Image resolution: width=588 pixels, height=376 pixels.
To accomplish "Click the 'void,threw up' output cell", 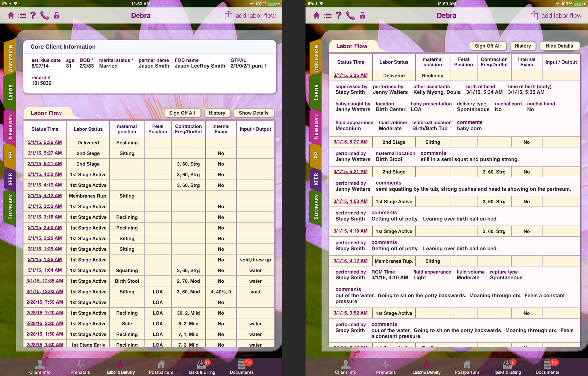I will [x=255, y=260].
